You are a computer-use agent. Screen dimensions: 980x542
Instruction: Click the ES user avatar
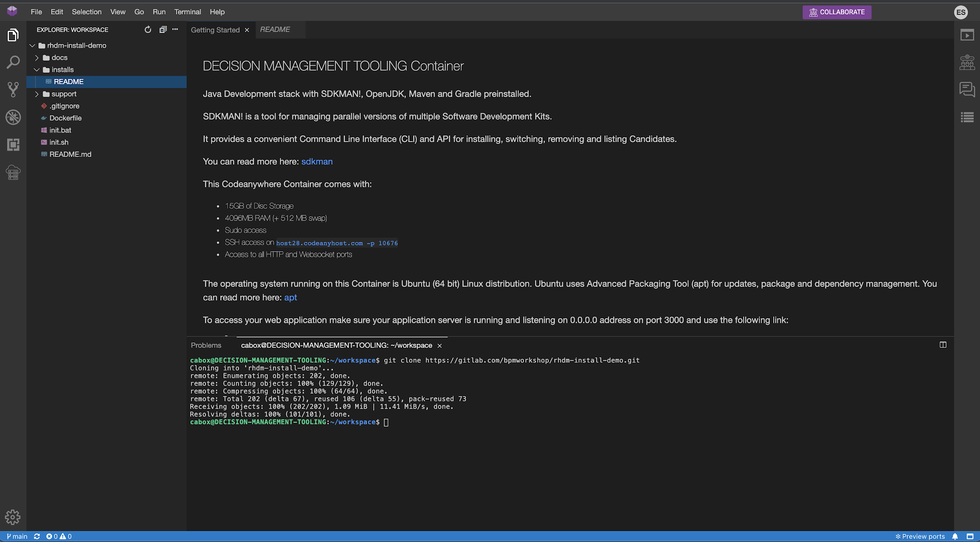tap(961, 12)
